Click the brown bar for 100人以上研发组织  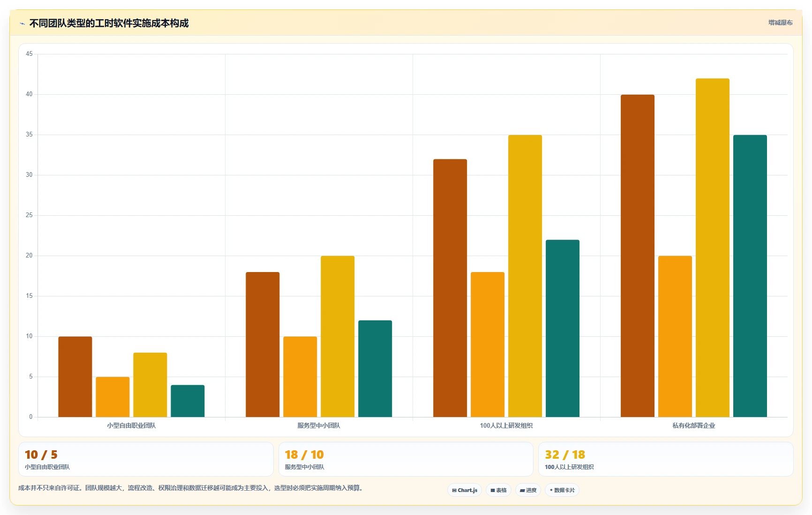click(x=450, y=288)
